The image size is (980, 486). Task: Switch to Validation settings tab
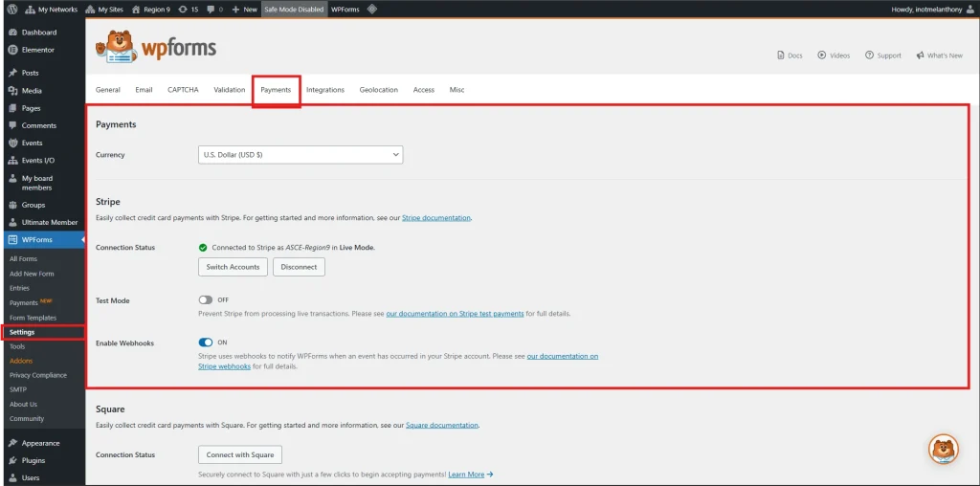(230, 90)
